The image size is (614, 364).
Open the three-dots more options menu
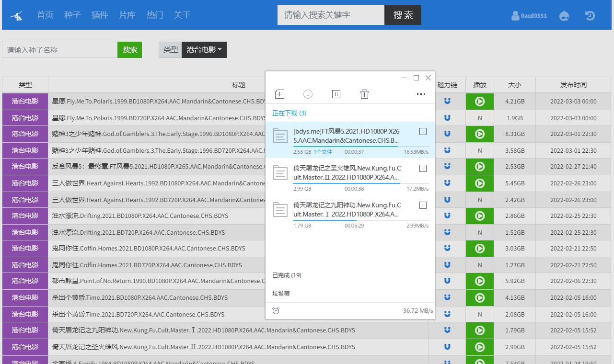pos(421,94)
